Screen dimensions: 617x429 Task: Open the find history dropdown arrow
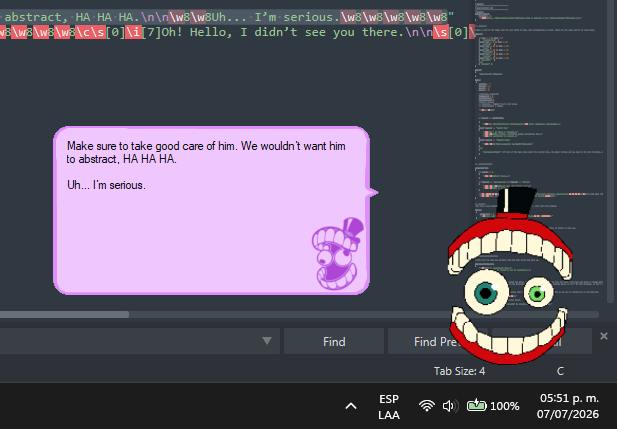tap(267, 341)
